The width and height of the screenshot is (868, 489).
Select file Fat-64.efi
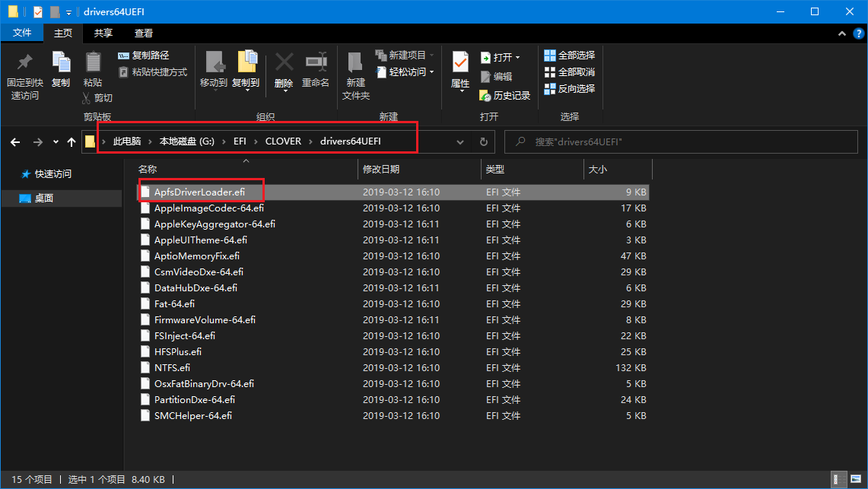pos(393,303)
